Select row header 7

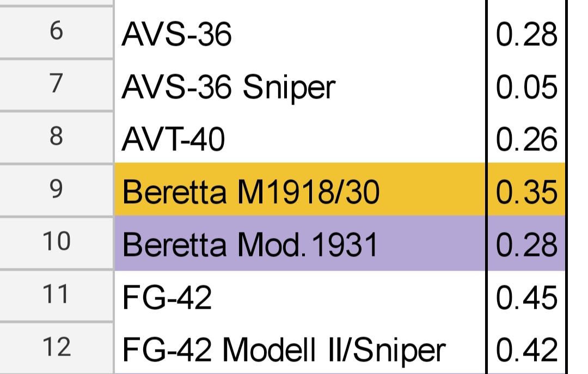point(56,85)
